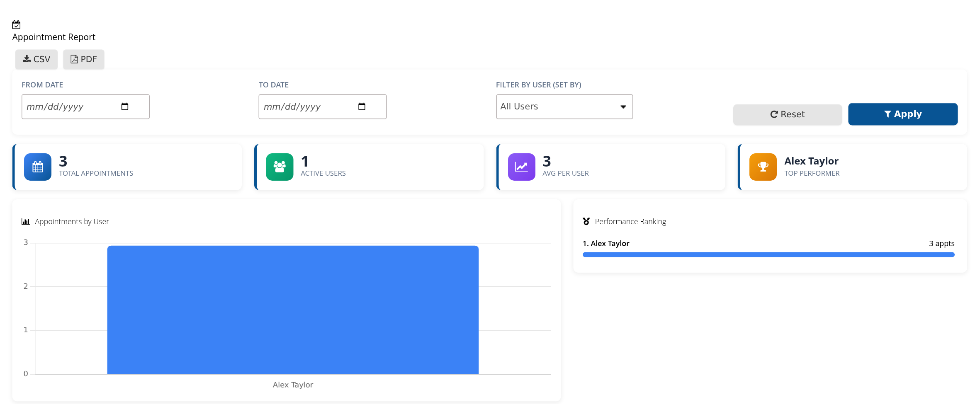Click the bar chart icon beside Appointments by User
The height and width of the screenshot is (404, 980).
coord(26,222)
